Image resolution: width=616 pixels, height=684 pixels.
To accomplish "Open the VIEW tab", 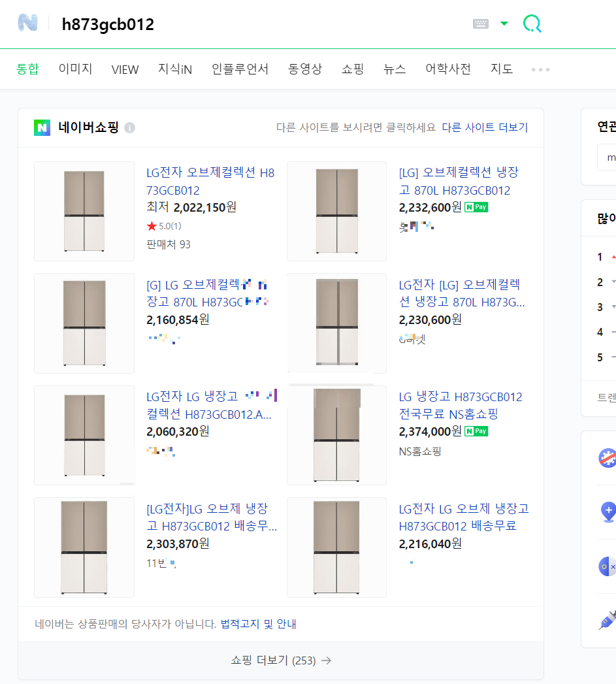I will (x=125, y=69).
